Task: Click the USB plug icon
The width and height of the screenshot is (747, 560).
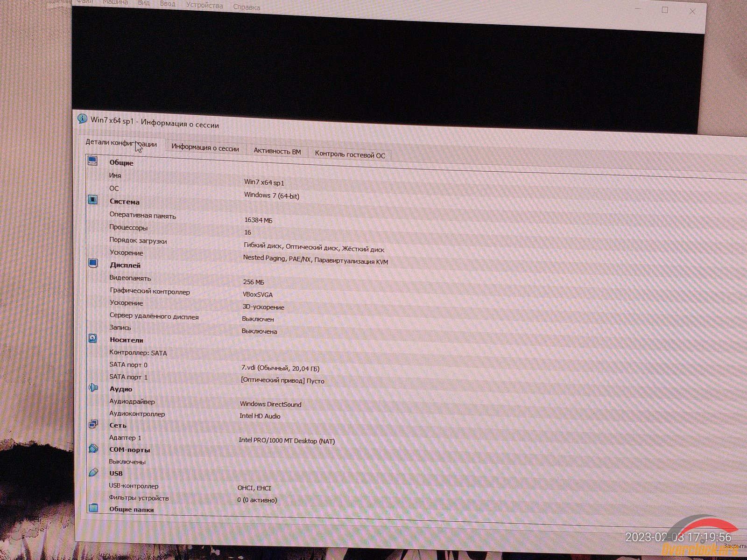Action: tap(93, 472)
